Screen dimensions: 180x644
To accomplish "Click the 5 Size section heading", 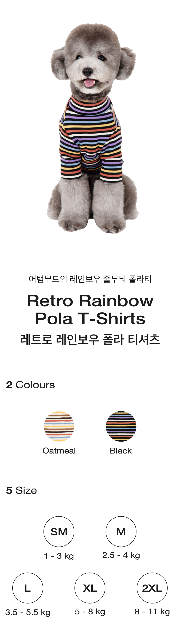I will pyautogui.click(x=22, y=491).
